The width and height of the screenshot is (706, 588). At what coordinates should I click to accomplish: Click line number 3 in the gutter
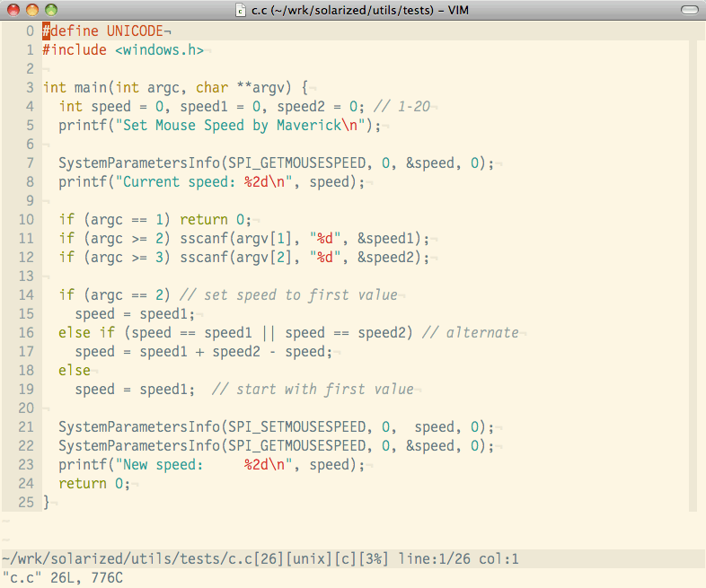(x=30, y=88)
